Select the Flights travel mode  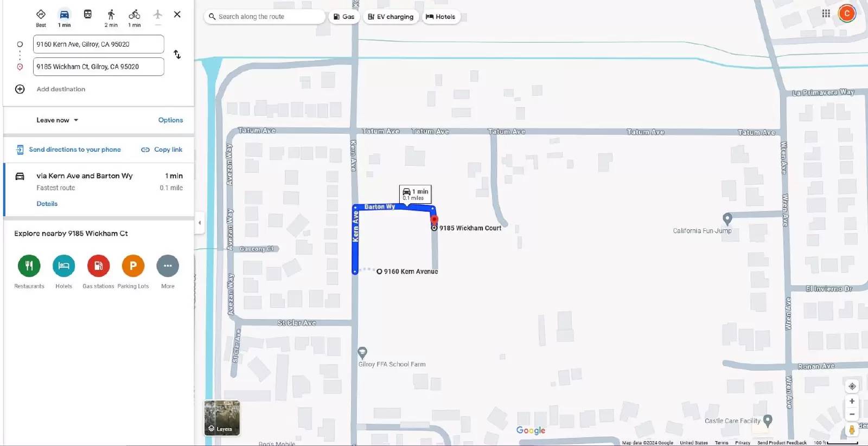[158, 15]
